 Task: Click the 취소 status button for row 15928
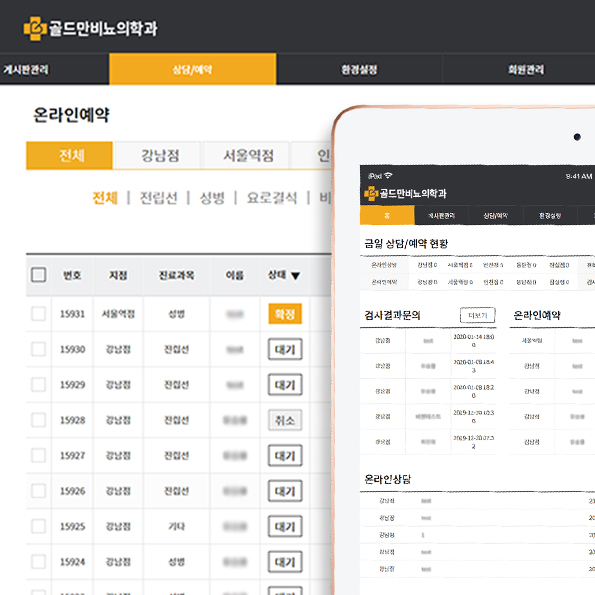tap(285, 420)
